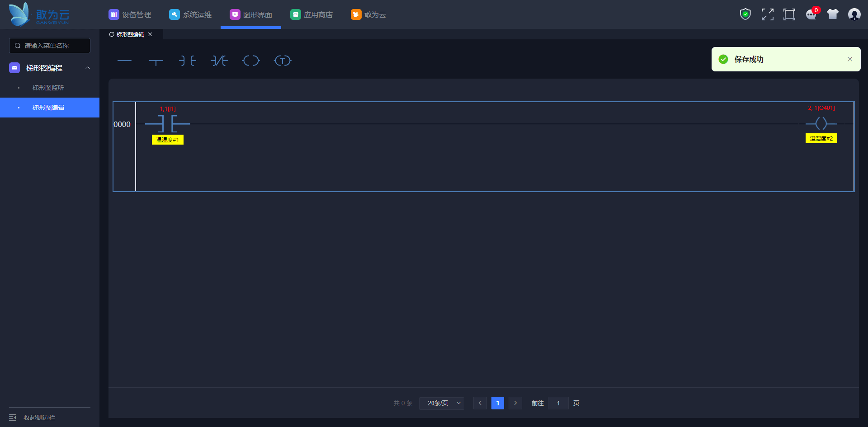Image resolution: width=868 pixels, height=427 pixels.
Task: Select the output coil on rung 0000
Action: 821,123
